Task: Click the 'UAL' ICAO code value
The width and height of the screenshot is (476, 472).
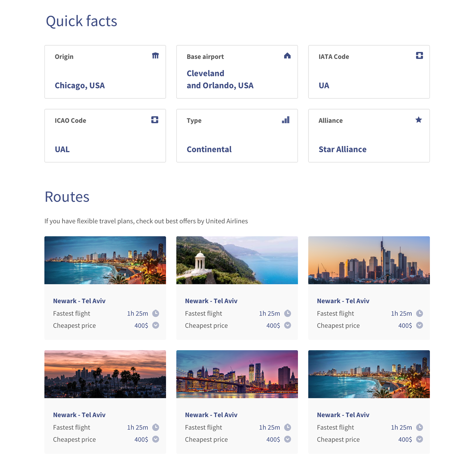Action: [62, 149]
